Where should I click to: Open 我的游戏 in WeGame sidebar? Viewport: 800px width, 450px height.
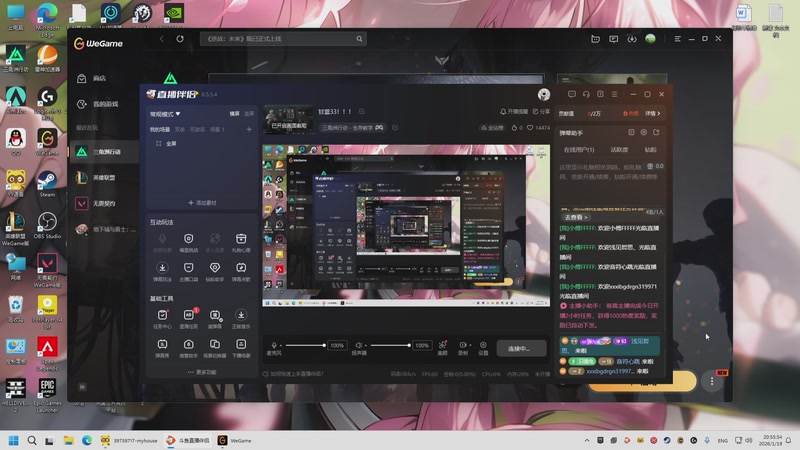pos(104,104)
